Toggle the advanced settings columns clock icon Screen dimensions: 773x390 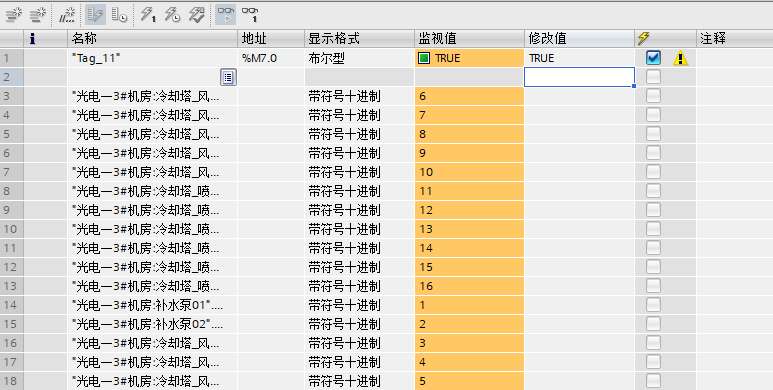(119, 15)
